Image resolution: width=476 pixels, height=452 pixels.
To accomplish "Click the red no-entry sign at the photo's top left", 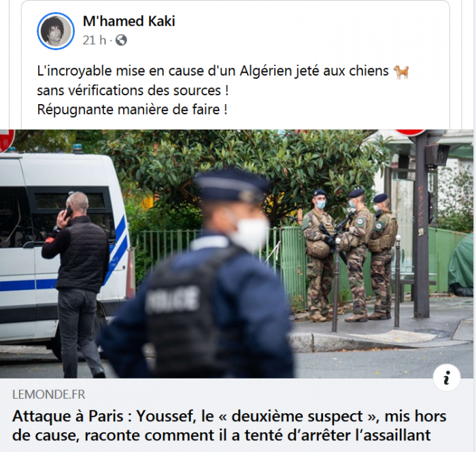I will (x=7, y=140).
